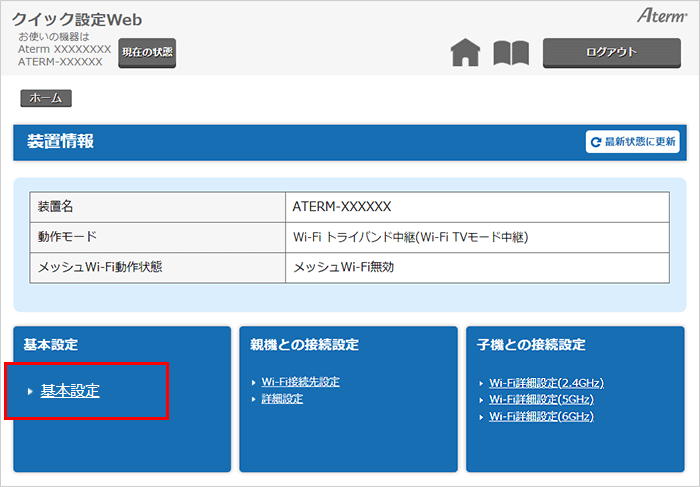This screenshot has height=487, width=700.
Task: Select the ATERM-XXXXXX device name table cell
Action: pos(342,207)
